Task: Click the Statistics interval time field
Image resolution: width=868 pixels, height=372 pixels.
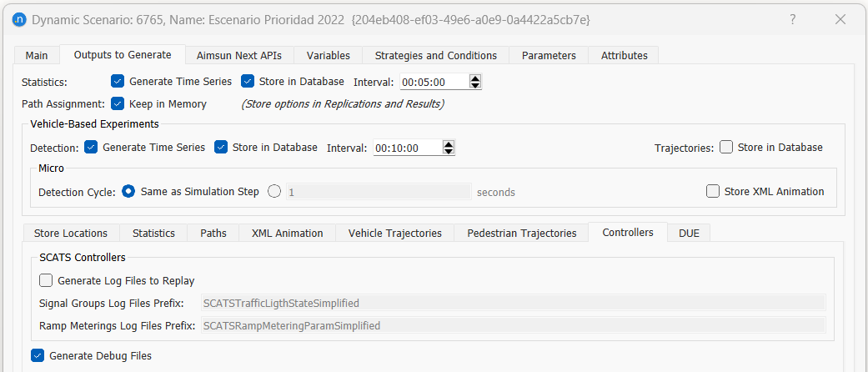Action: (x=432, y=82)
